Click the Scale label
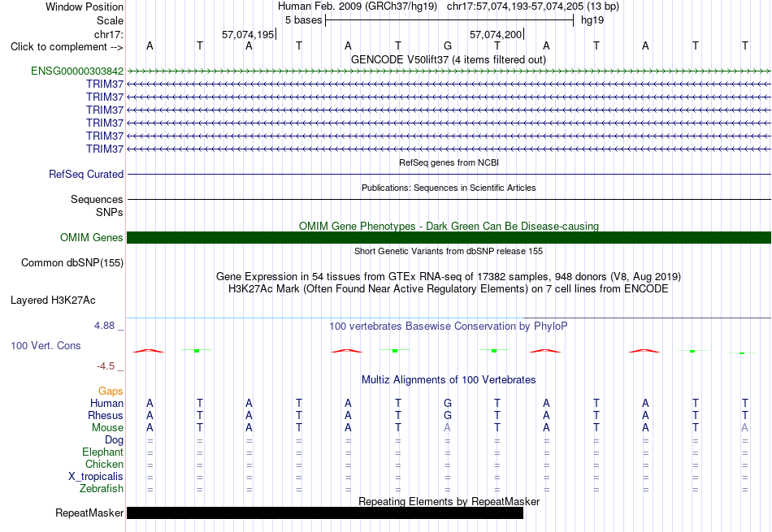The image size is (772, 532). coord(110,20)
